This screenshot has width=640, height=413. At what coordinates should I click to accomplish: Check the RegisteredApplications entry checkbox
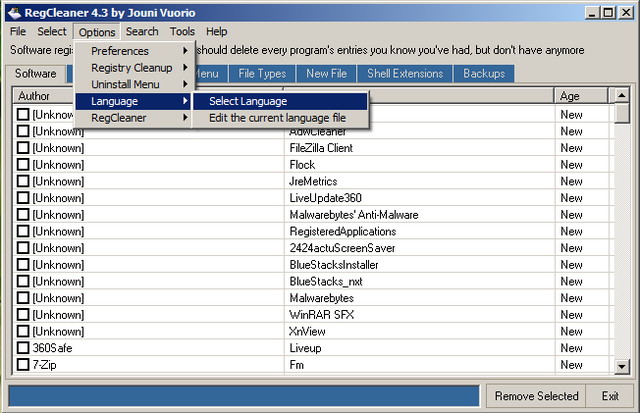tap(23, 231)
